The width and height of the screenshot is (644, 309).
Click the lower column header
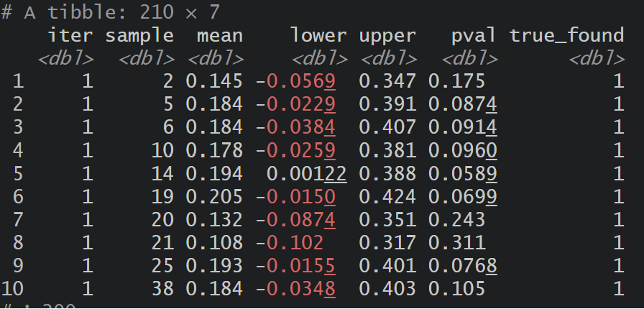pos(318,36)
